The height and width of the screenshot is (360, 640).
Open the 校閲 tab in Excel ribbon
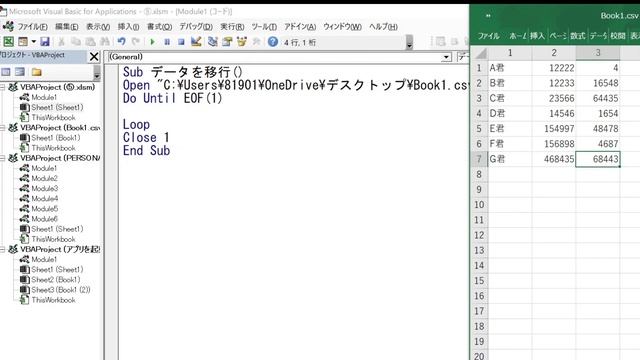[618, 36]
